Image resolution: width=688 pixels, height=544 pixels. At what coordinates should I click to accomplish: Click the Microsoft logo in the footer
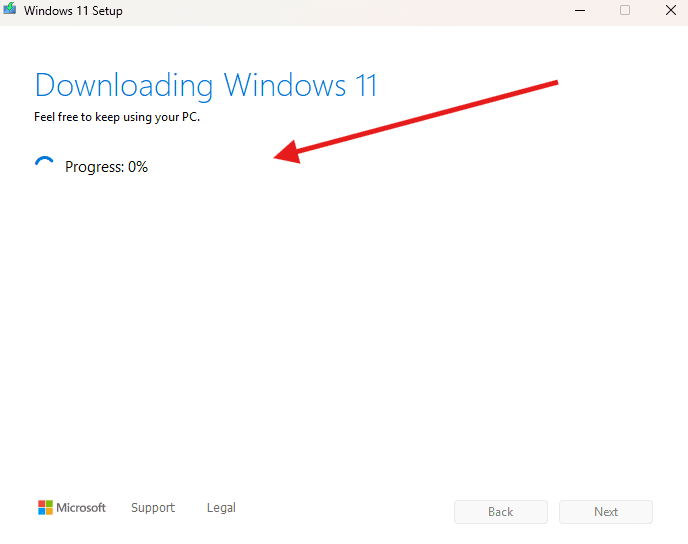72,508
